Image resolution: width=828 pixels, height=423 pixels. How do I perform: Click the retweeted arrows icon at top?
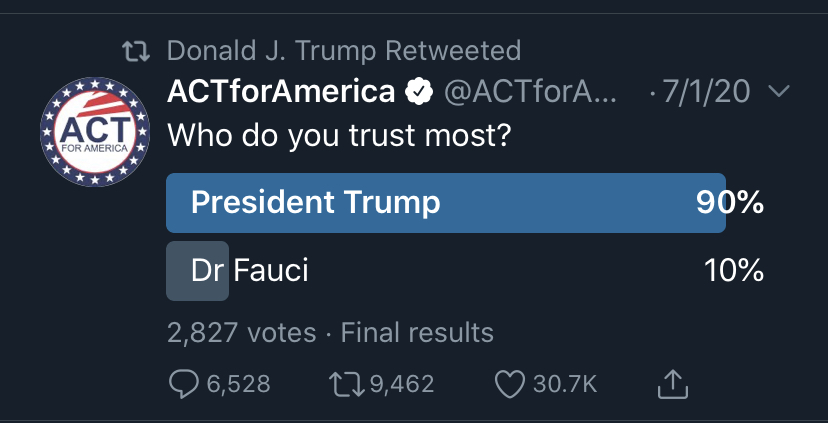136,52
